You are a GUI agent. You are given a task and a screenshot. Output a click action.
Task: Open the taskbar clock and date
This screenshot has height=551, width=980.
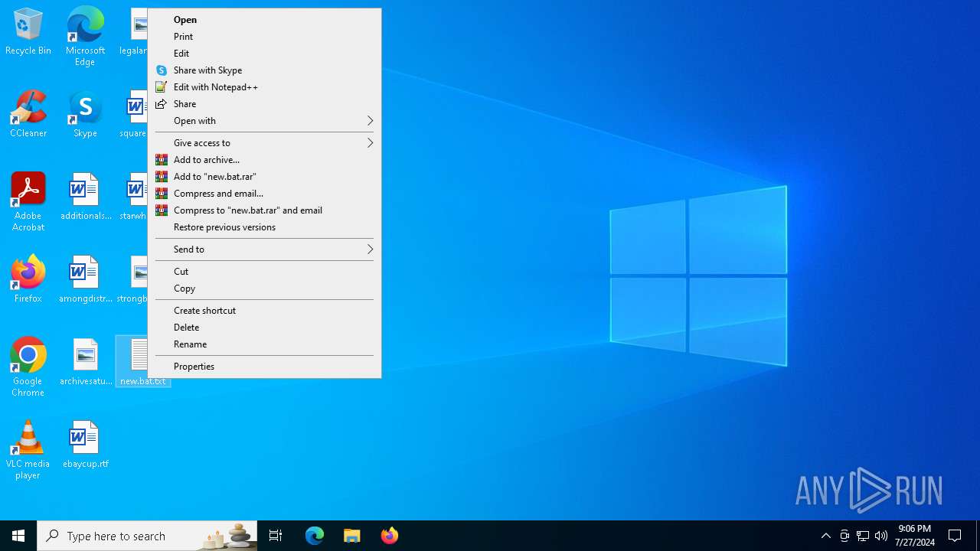915,536
